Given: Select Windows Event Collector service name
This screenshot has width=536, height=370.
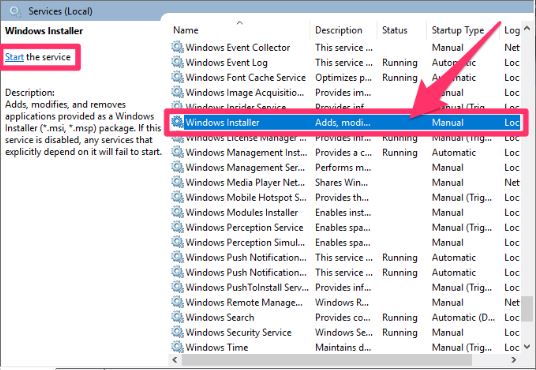Looking at the screenshot, I should click(x=238, y=48).
